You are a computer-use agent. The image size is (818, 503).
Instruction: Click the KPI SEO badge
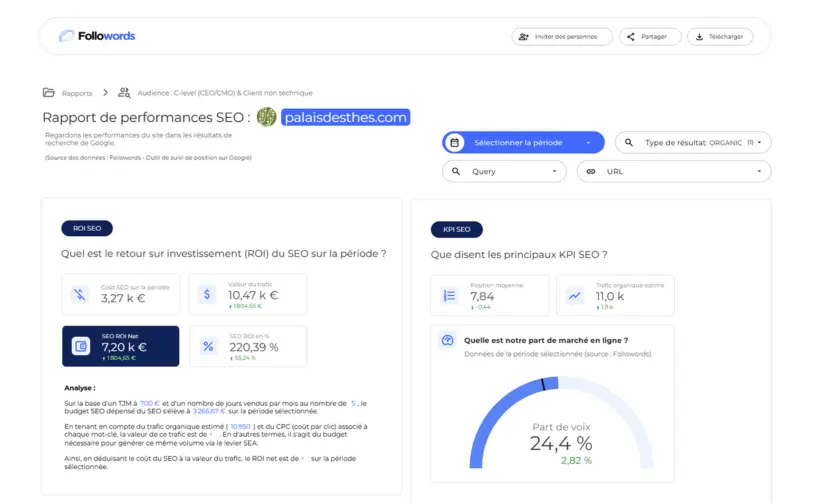(456, 229)
